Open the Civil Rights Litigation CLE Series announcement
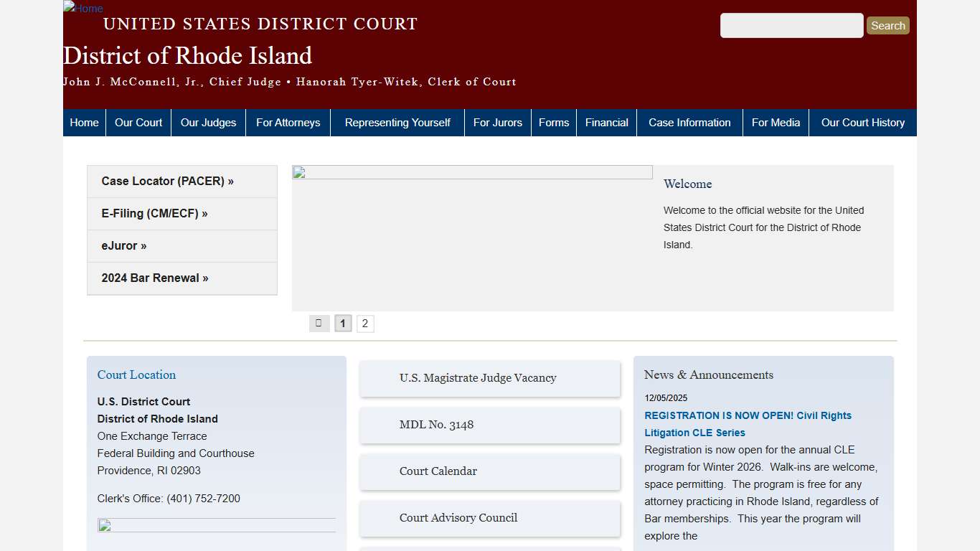This screenshot has width=980, height=551. pyautogui.click(x=748, y=424)
